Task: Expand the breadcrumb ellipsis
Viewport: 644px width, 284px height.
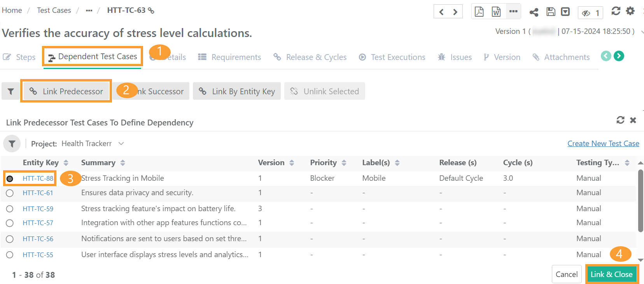Action: point(89,11)
